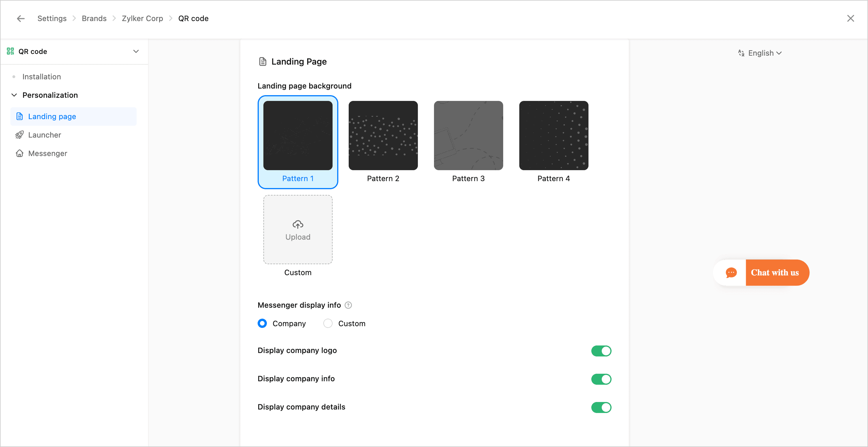Toggle Display company logo switch
This screenshot has width=868, height=447.
[x=601, y=351]
